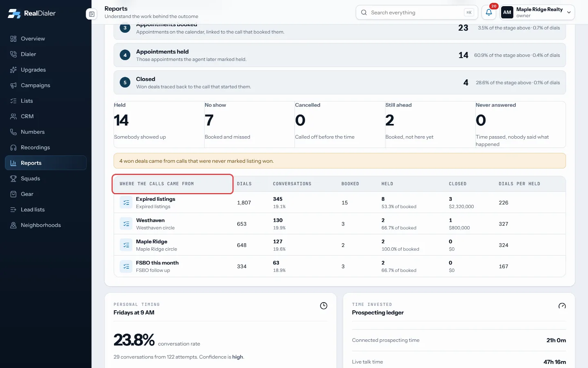588x368 pixels.
Task: Open the notifications bell icon
Action: coord(489,13)
